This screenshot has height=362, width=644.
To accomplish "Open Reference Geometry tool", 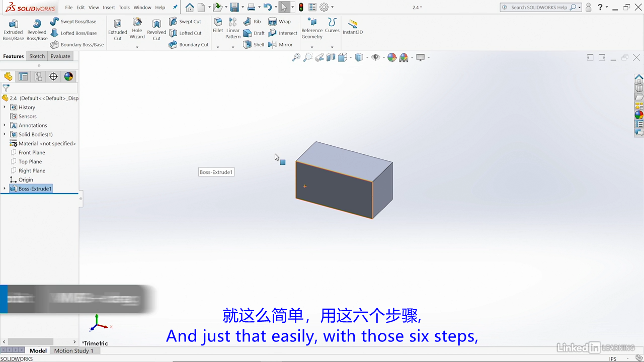I will (x=312, y=28).
